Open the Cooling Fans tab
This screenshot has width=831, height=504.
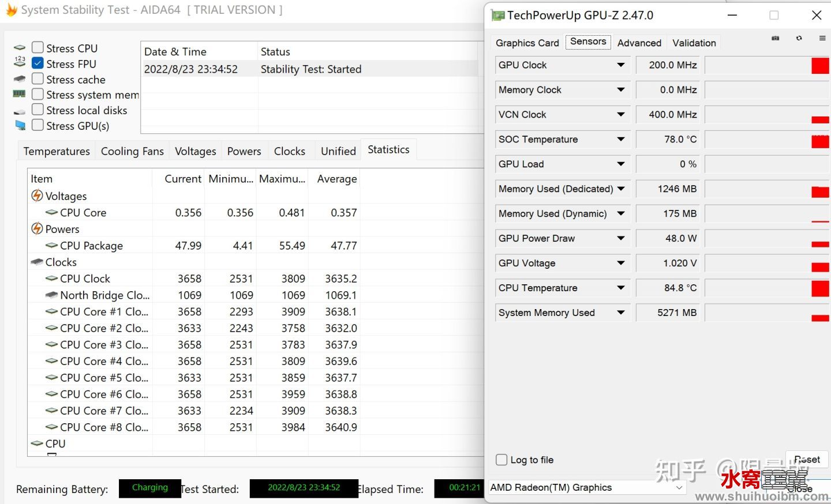132,151
